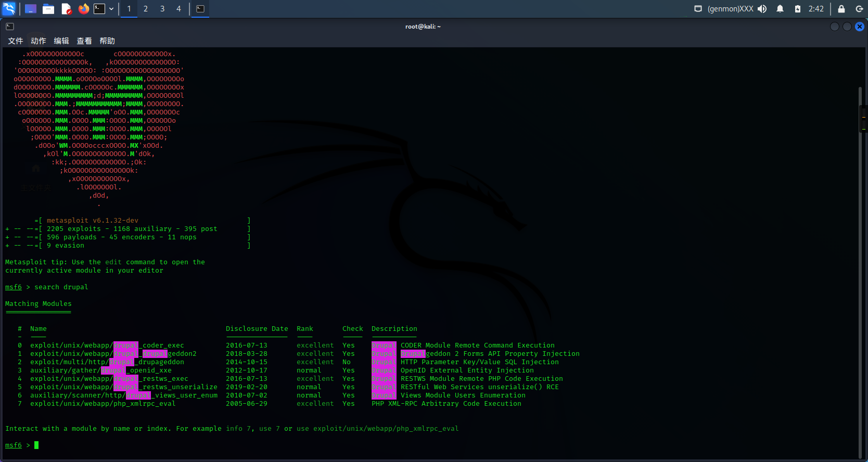Click the Matching Modules heading
This screenshot has height=462, width=868.
pyautogui.click(x=39, y=304)
